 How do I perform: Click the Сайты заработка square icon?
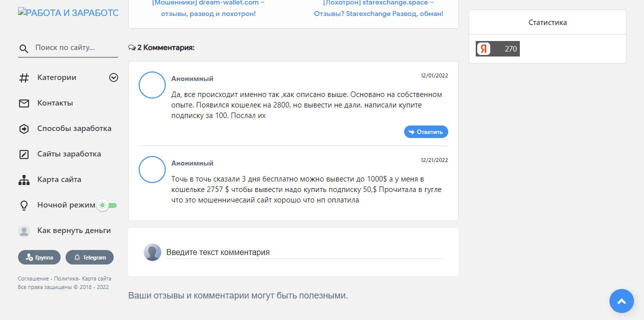(x=24, y=154)
